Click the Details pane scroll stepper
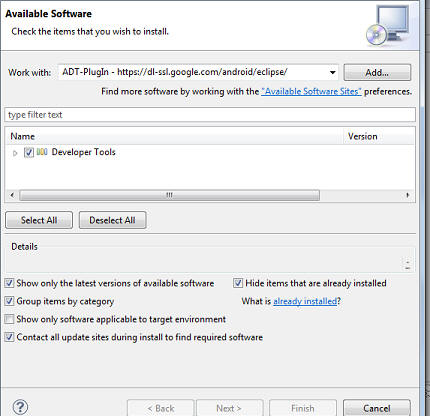Viewport: 430px width, 416px height. (407, 264)
